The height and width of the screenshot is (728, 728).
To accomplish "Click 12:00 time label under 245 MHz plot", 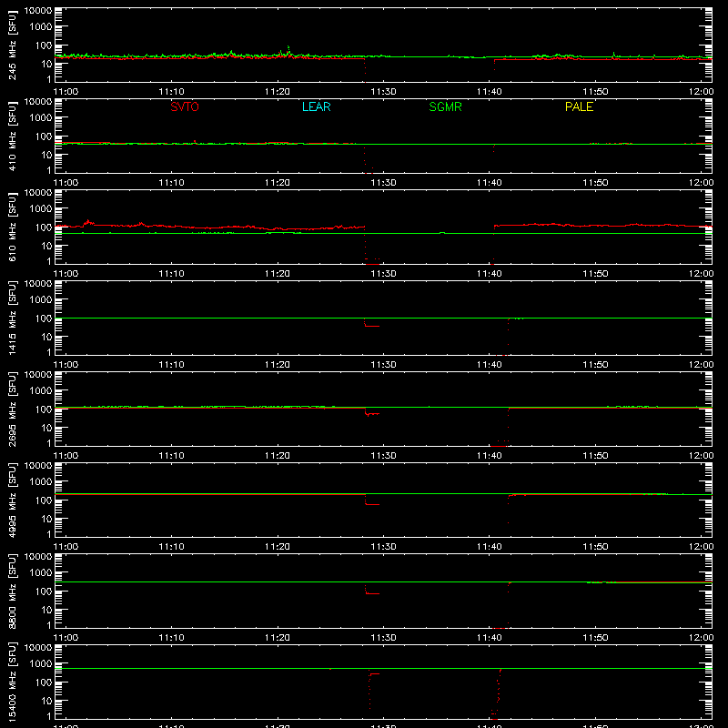I will point(701,92).
